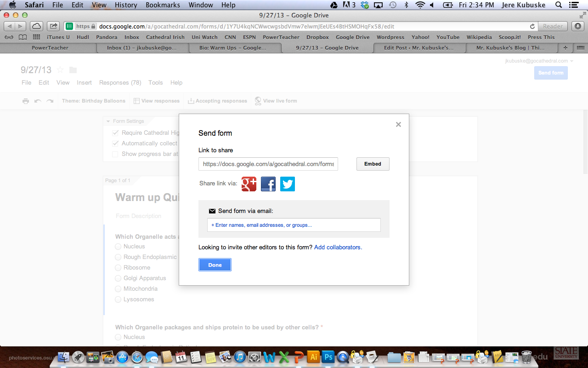
Task: Open the Responses (78) menu
Action: pos(120,83)
